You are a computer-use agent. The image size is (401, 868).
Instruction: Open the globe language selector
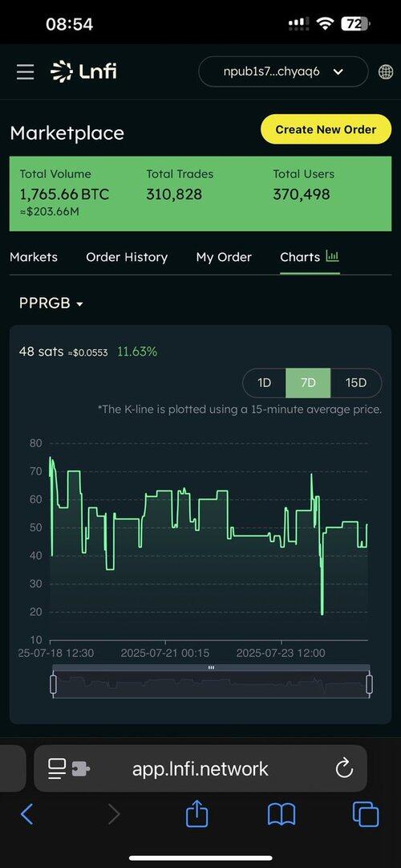(386, 72)
